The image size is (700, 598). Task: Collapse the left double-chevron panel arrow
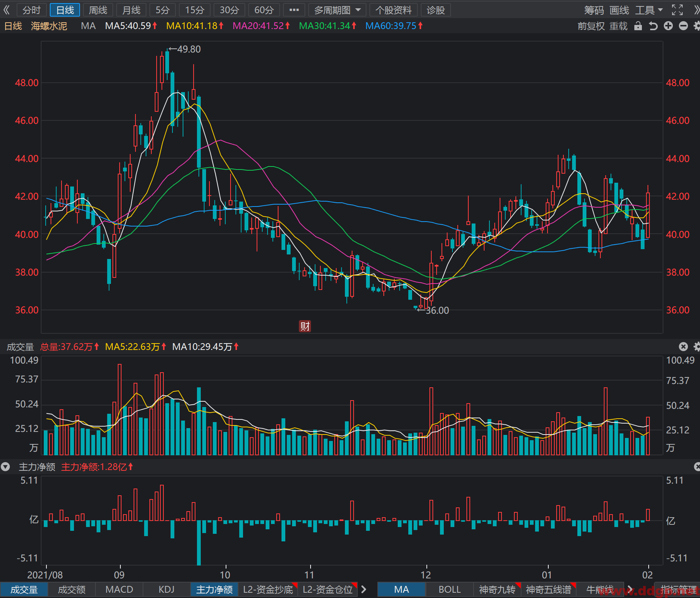pos(6,10)
